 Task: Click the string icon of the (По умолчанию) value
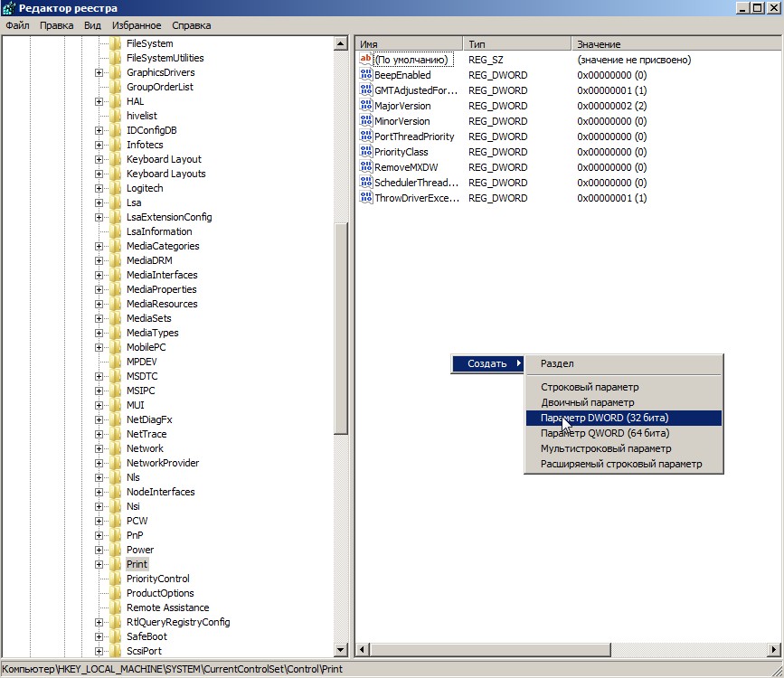click(x=366, y=60)
